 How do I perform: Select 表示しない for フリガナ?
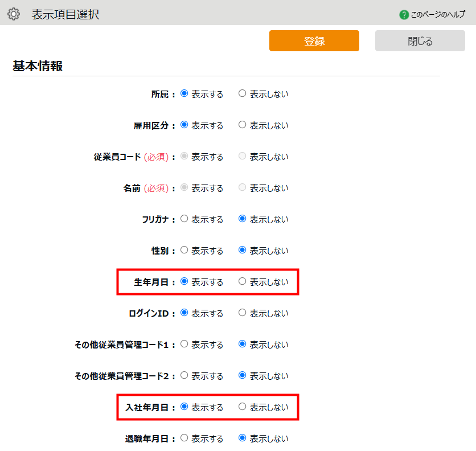pyautogui.click(x=242, y=219)
